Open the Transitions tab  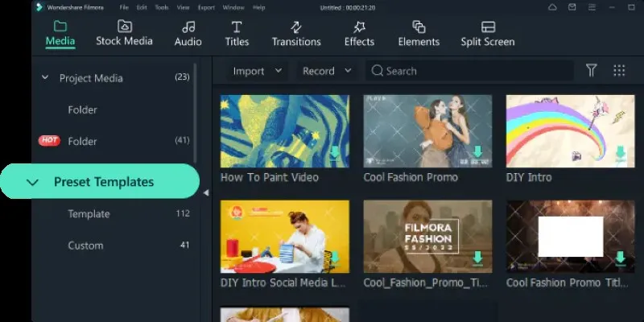point(296,34)
